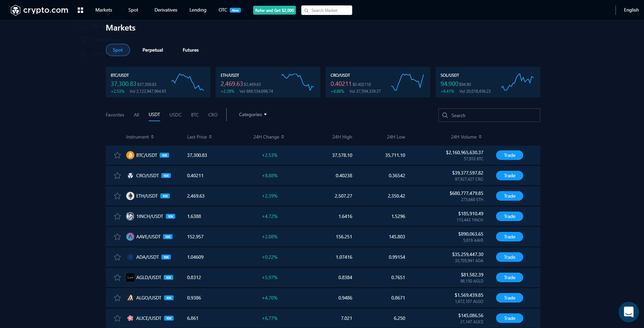644x328 pixels.
Task: Open the English language selector
Action: 631,10
